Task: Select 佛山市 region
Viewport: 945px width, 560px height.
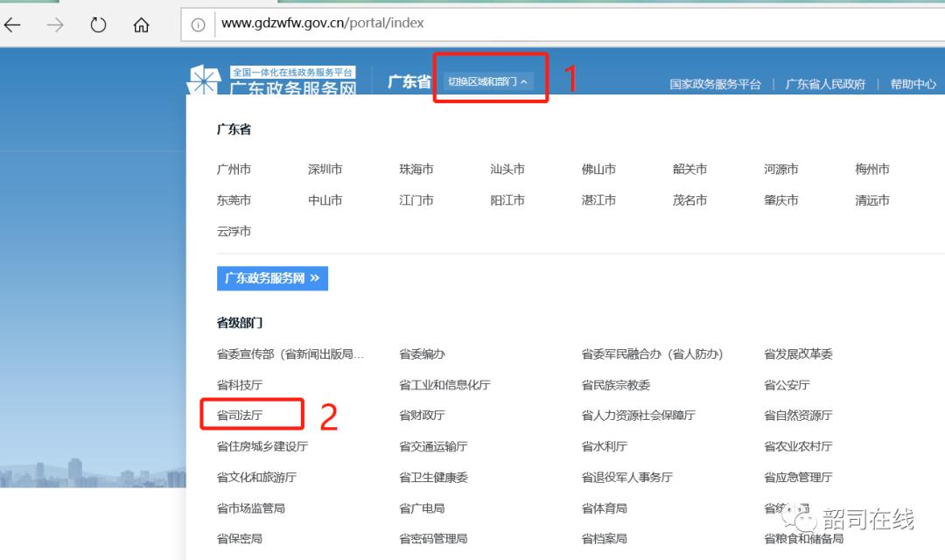Action: point(598,170)
